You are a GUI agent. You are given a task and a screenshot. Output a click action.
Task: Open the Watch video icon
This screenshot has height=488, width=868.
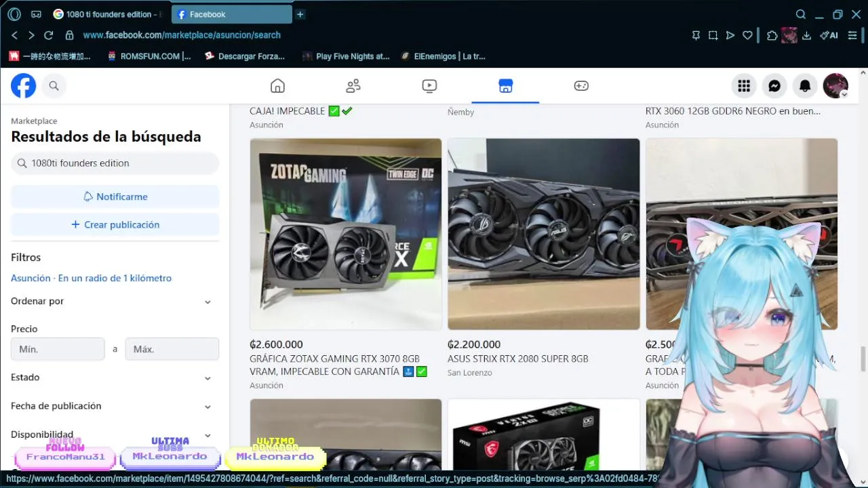click(x=429, y=86)
